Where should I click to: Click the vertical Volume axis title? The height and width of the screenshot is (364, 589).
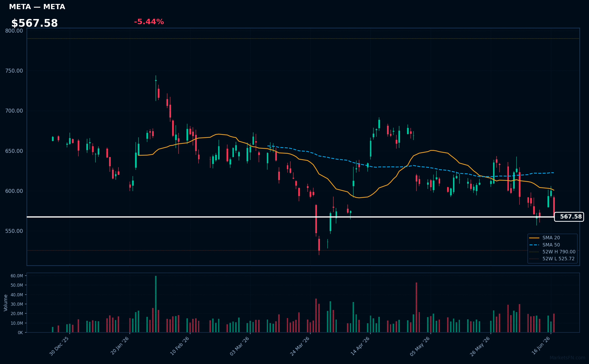[6, 303]
